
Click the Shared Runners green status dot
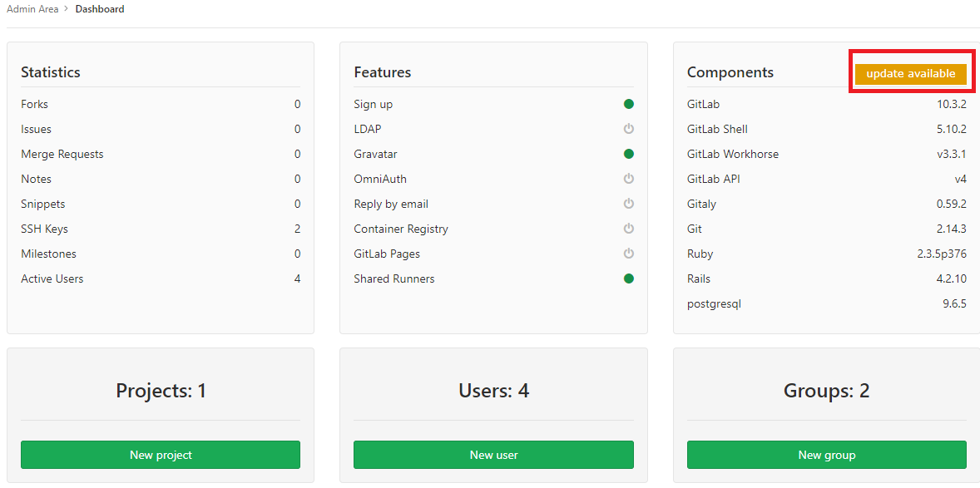(x=629, y=279)
